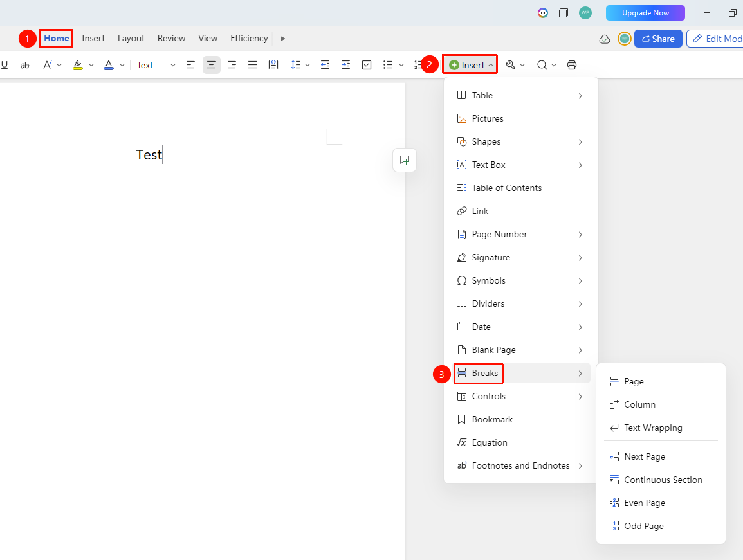Image resolution: width=743 pixels, height=560 pixels.
Task: Print the document using printer icon
Action: (x=572, y=65)
